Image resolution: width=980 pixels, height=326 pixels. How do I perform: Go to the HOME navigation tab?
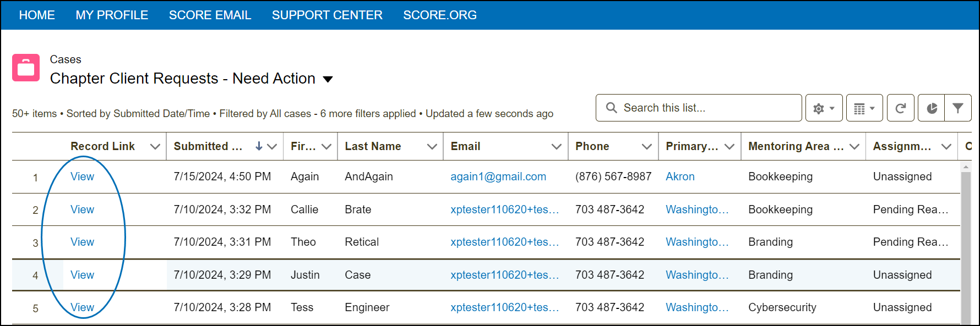pos(37,15)
